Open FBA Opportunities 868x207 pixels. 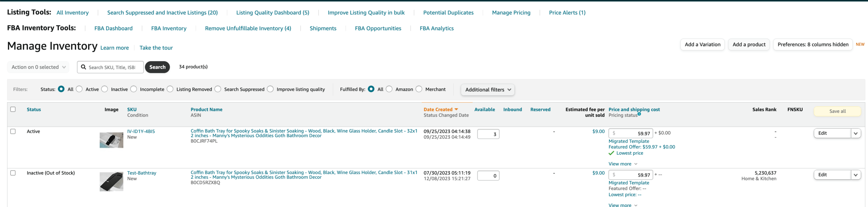click(x=378, y=28)
